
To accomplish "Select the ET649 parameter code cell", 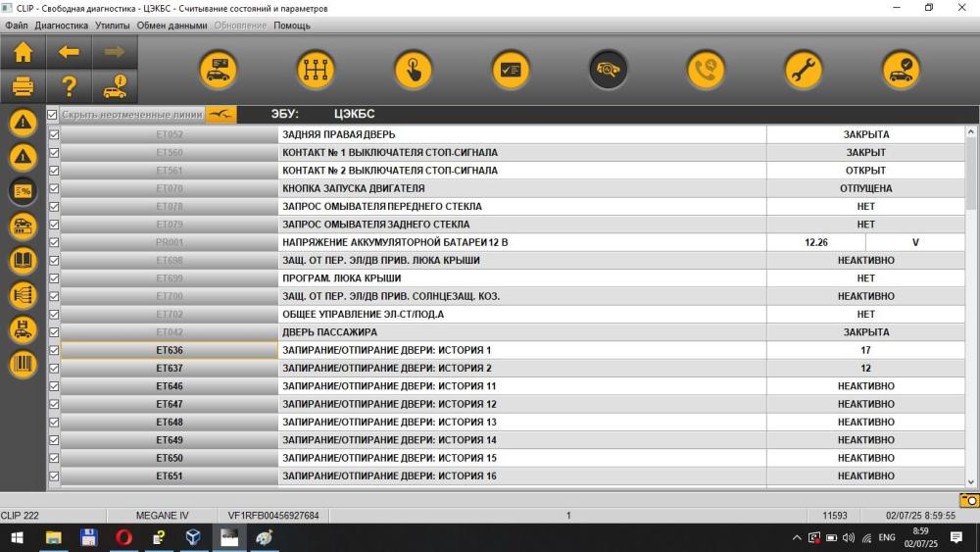I will point(170,440).
